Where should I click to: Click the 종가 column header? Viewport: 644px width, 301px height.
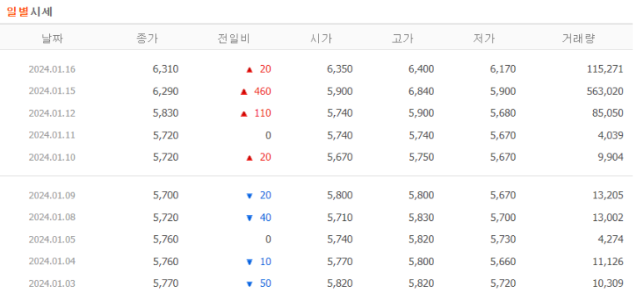(x=147, y=38)
